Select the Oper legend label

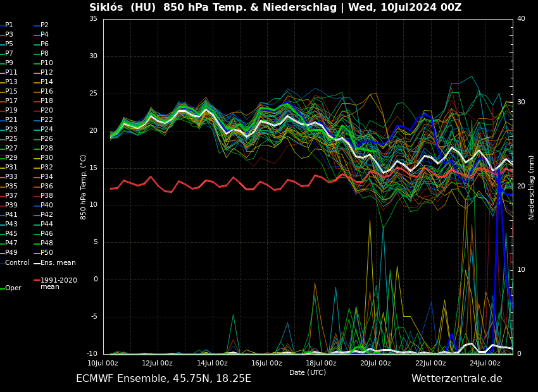[13, 288]
